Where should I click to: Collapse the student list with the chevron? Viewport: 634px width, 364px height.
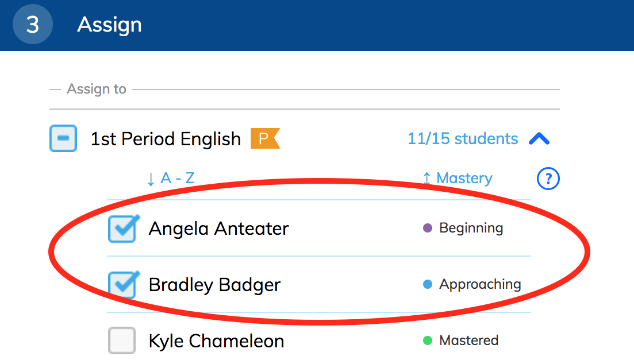point(539,138)
